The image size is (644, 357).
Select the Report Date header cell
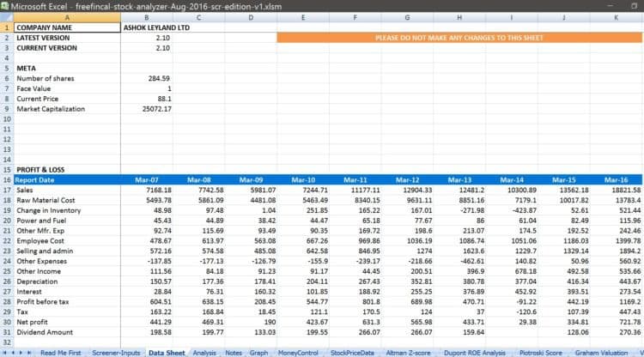[x=67, y=179]
